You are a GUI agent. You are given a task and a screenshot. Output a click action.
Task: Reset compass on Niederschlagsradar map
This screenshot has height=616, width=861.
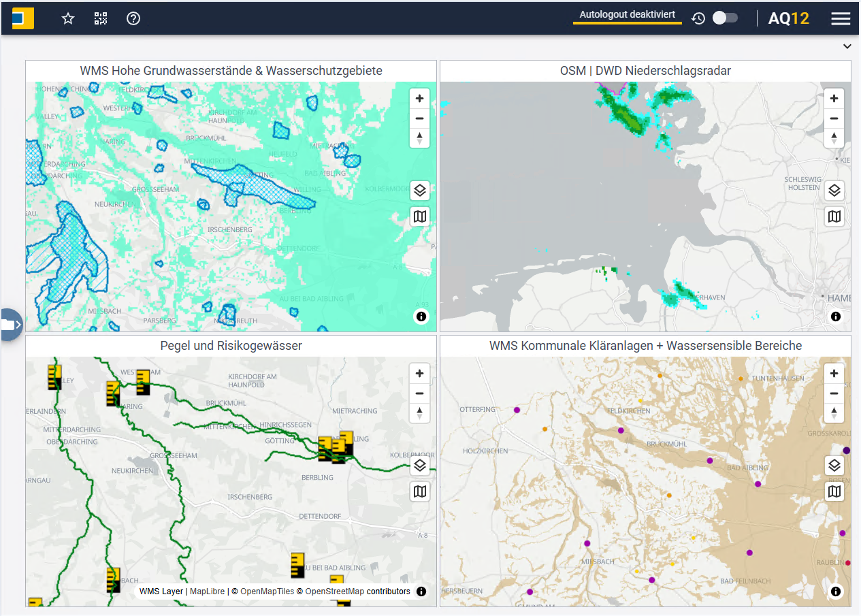click(834, 138)
